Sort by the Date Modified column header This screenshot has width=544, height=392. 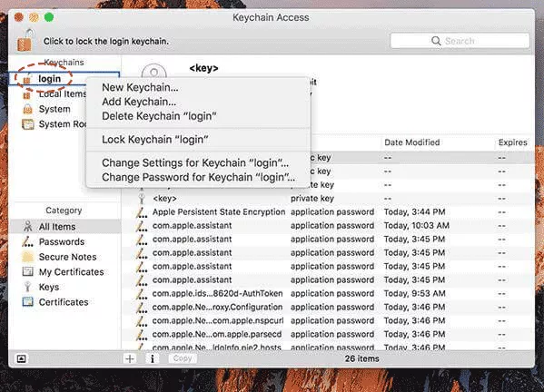pos(411,142)
